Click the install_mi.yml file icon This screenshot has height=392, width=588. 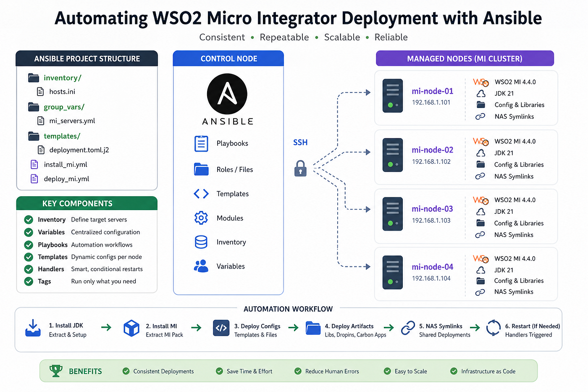point(34,164)
